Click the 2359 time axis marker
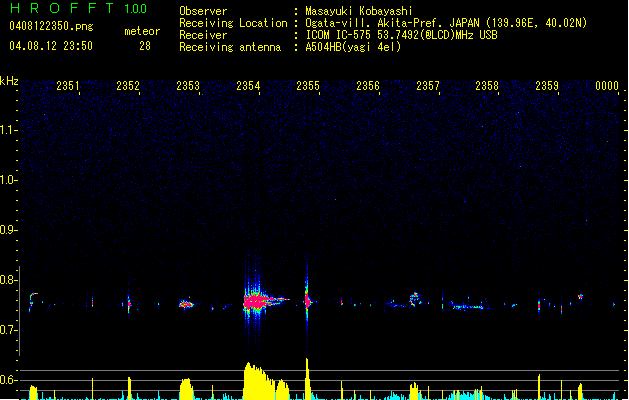Screen dimensions: 629x400 pyautogui.click(x=547, y=85)
